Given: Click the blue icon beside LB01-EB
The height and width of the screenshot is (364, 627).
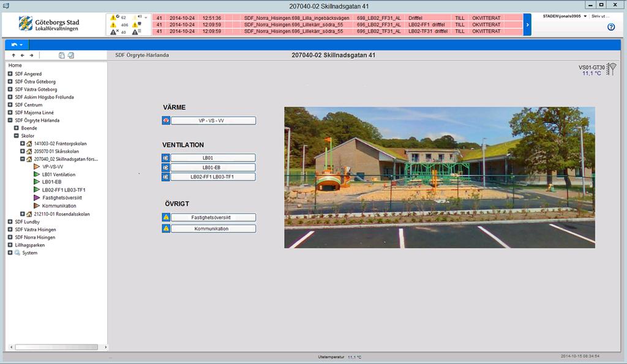Looking at the screenshot, I should click(x=166, y=168).
